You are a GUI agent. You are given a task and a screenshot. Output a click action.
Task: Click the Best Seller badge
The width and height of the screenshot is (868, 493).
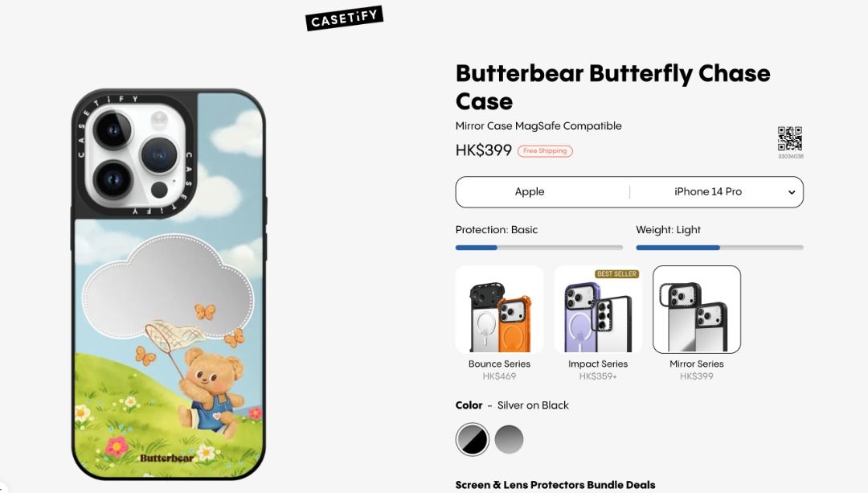[617, 273]
